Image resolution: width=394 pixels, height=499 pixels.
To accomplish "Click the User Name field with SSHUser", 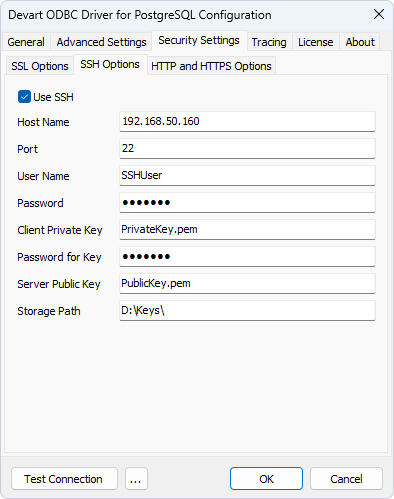I will tap(247, 175).
